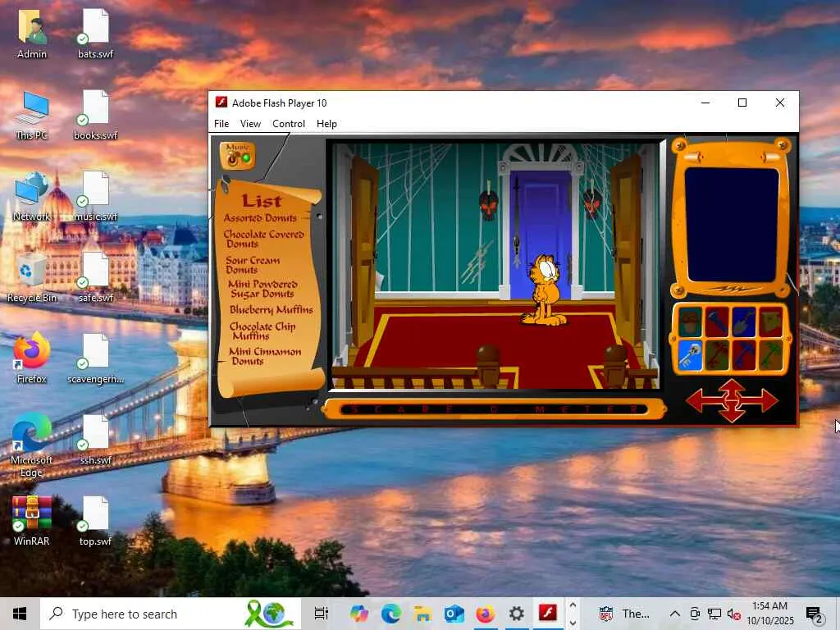This screenshot has width=840, height=630.
Task: Click 'Mini Powdered Sugar Donuts' list entry
Action: click(262, 289)
